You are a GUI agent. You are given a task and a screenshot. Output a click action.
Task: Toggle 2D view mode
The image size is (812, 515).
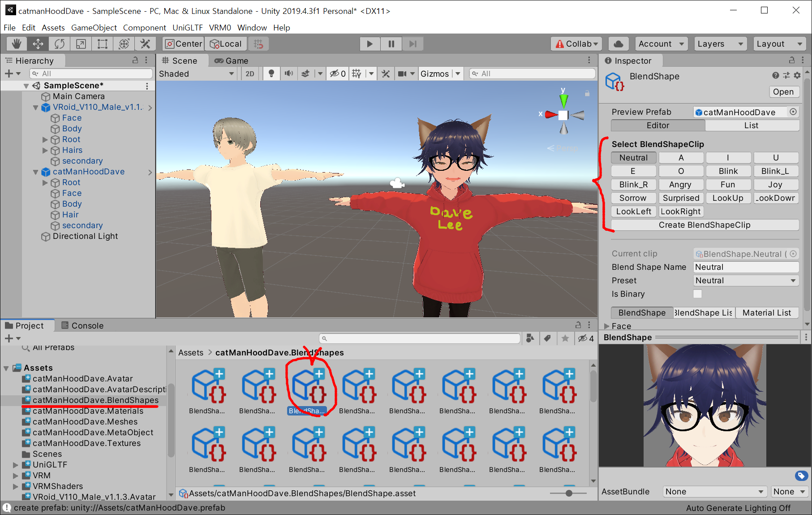tap(250, 74)
